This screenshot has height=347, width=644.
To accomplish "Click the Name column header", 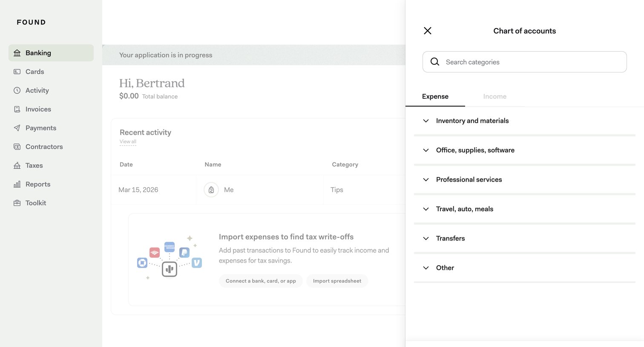I will click(213, 165).
